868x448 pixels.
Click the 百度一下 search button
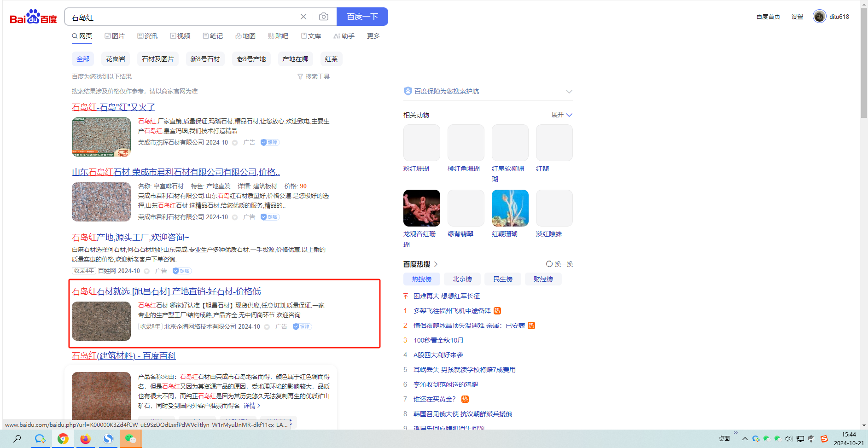tap(362, 17)
